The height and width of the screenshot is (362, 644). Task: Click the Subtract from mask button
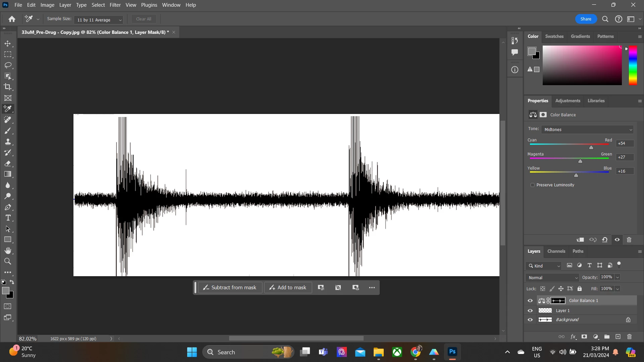click(230, 288)
